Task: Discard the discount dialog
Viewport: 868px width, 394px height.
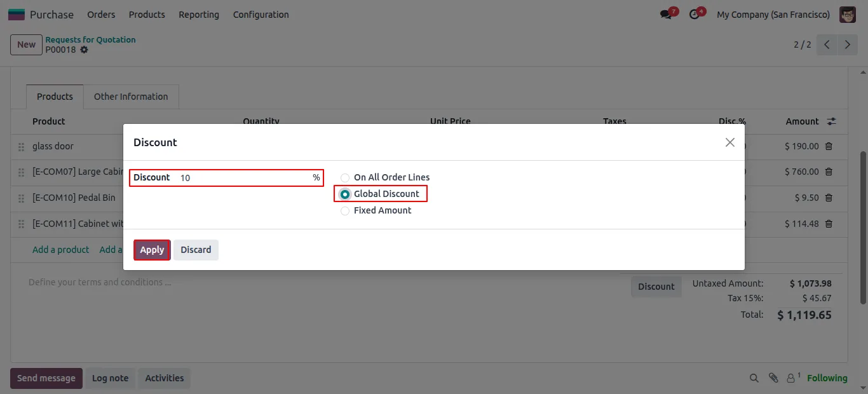Action: [196, 250]
